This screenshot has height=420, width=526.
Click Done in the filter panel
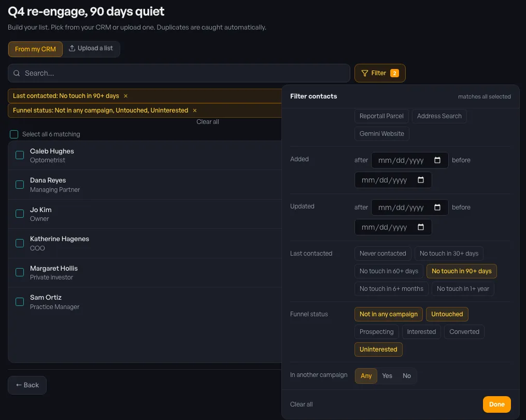(496, 404)
